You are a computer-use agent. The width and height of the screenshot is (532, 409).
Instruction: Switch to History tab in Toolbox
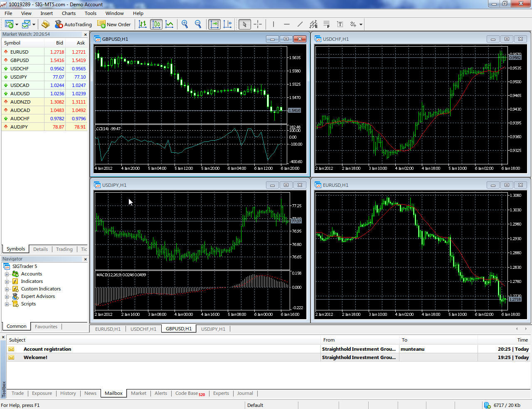pos(68,393)
